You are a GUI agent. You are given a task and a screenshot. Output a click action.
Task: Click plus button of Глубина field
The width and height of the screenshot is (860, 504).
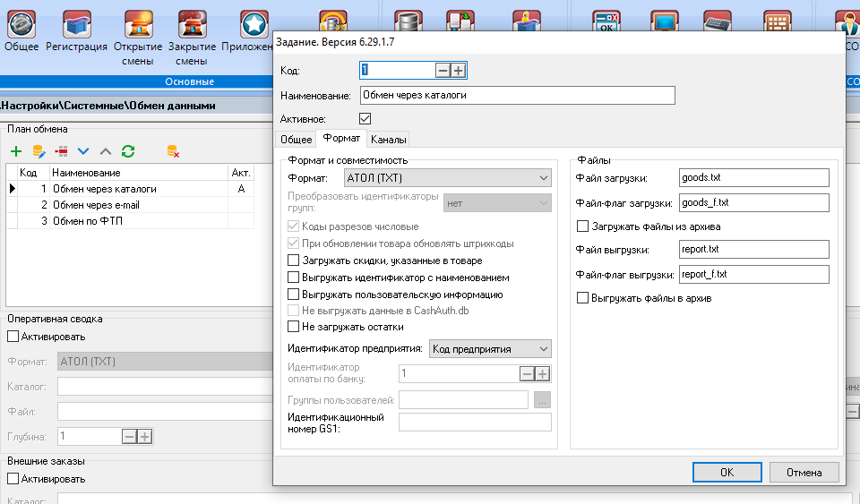(145, 437)
